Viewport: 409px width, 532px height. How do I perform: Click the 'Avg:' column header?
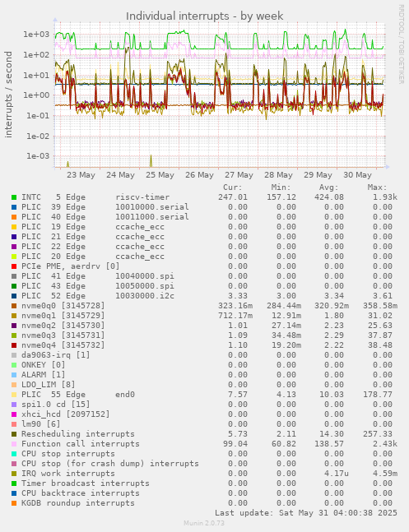pos(329,187)
